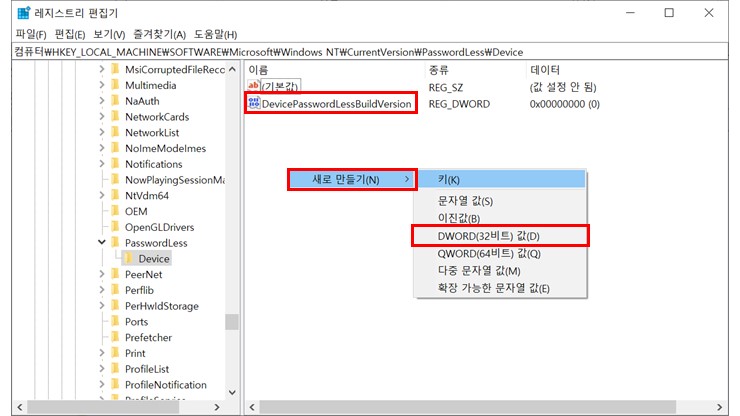Click the (기본값) string value icon
Screen dimensions: 740x416
pos(254,86)
